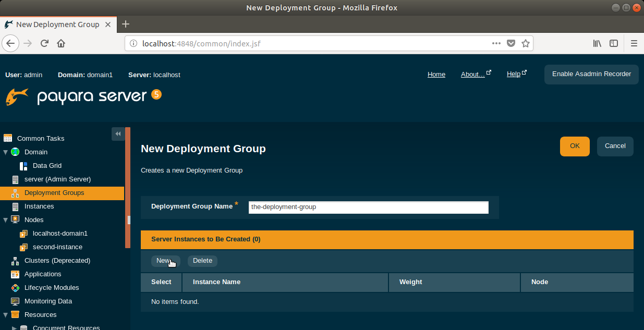Select Instances in the tree
The width and height of the screenshot is (644, 330).
[39, 206]
